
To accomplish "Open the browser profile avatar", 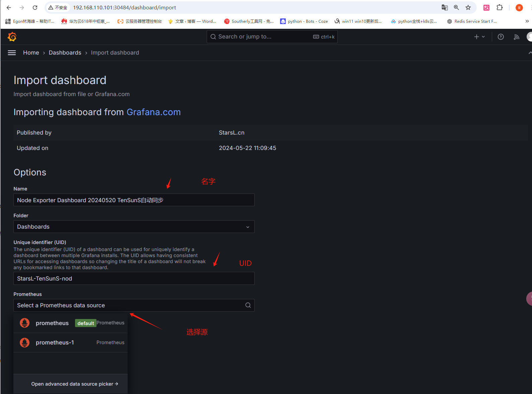I will tap(519, 7).
